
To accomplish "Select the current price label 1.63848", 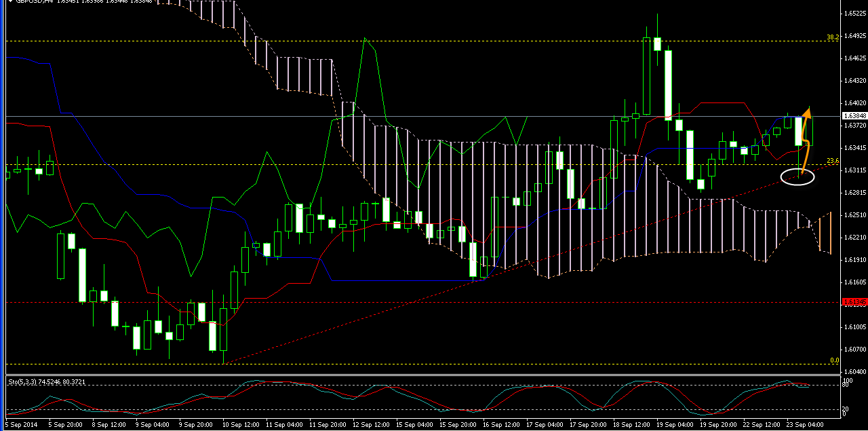I will tap(854, 117).
